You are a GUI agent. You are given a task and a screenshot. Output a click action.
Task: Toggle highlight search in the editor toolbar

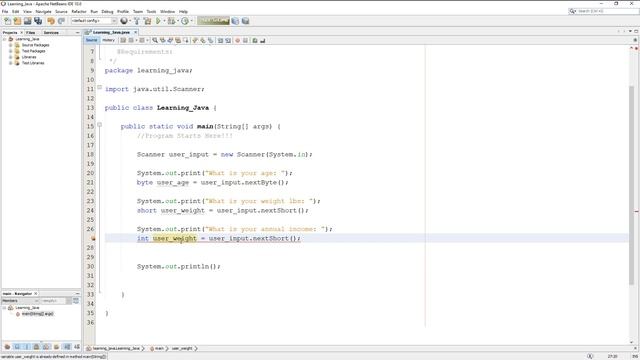pos(178,40)
